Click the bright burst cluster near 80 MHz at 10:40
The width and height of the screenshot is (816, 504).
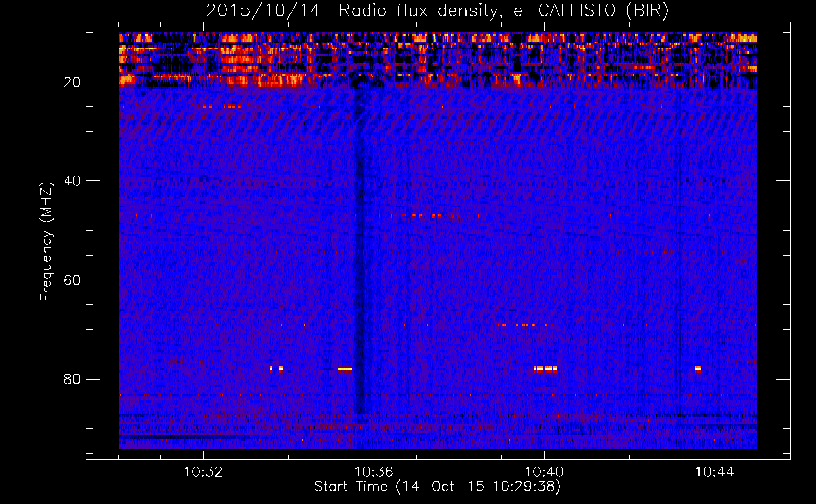pos(546,369)
